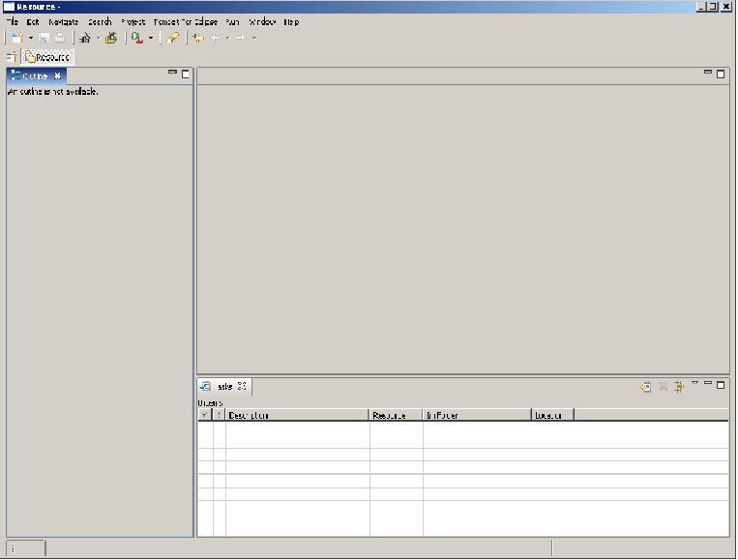
Task: Expand dropdown next to External Tools icon
Action: 151,38
